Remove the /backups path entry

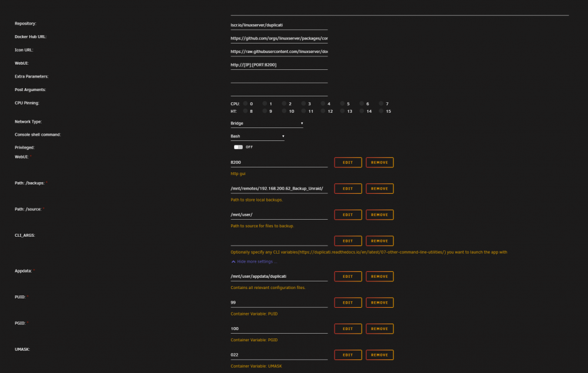pos(379,189)
